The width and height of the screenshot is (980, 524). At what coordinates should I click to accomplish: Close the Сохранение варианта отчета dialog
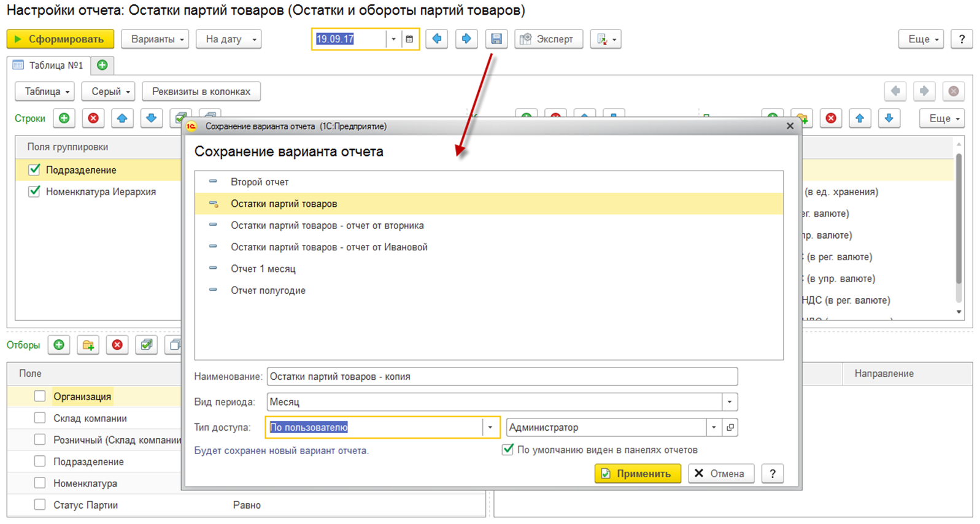point(790,126)
